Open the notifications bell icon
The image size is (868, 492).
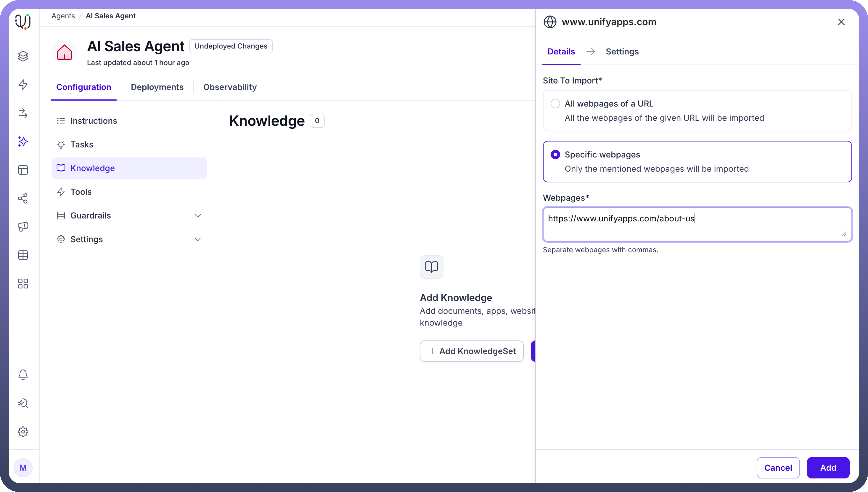pos(23,374)
